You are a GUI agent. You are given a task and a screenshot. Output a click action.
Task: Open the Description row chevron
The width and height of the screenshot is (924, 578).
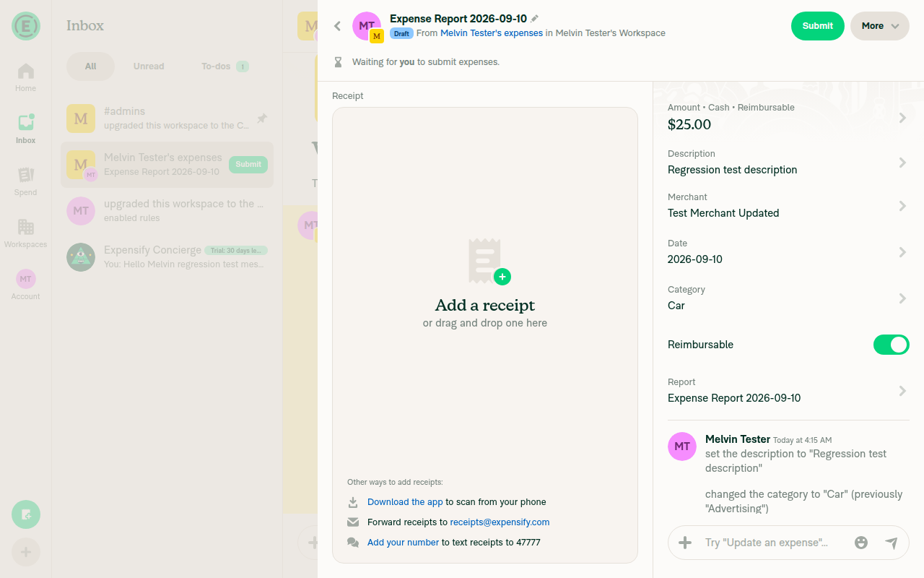902,163
